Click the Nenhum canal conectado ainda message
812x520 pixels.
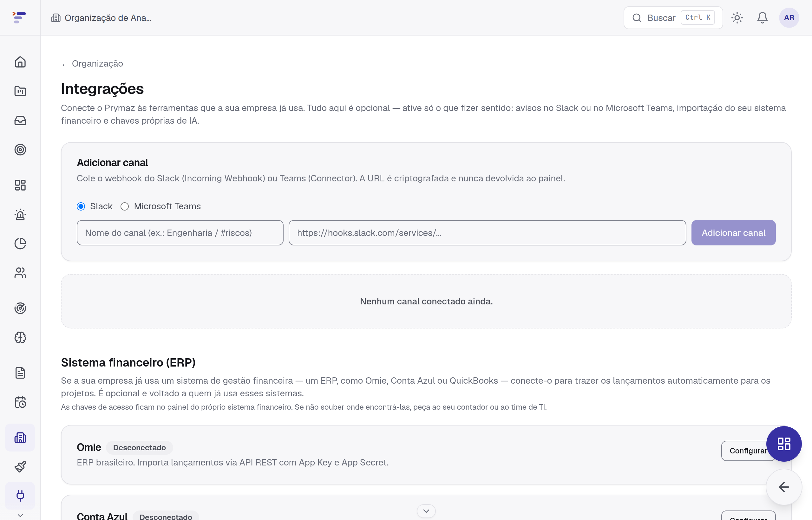click(x=426, y=301)
